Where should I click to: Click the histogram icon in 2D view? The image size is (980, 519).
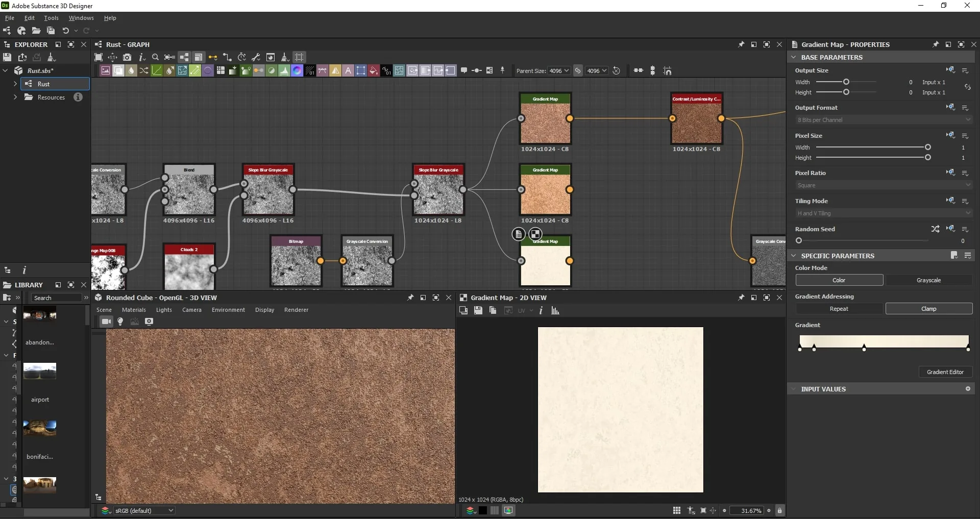coord(555,310)
